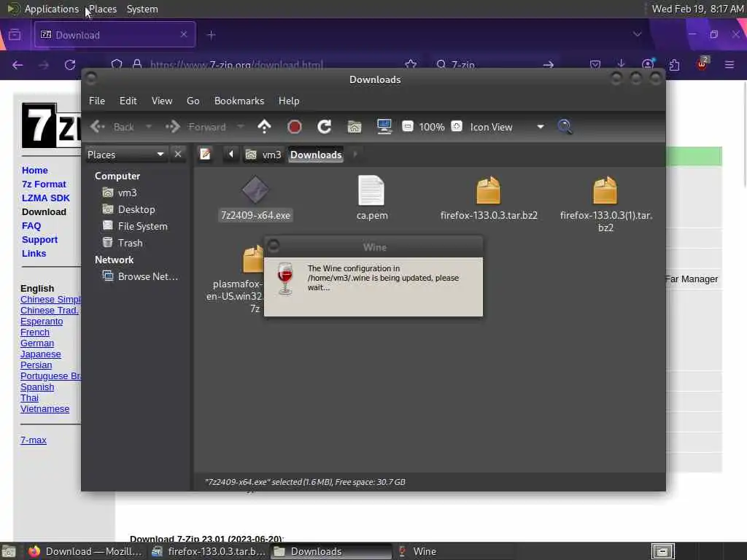Open the LZMA SDK link

coord(46,198)
